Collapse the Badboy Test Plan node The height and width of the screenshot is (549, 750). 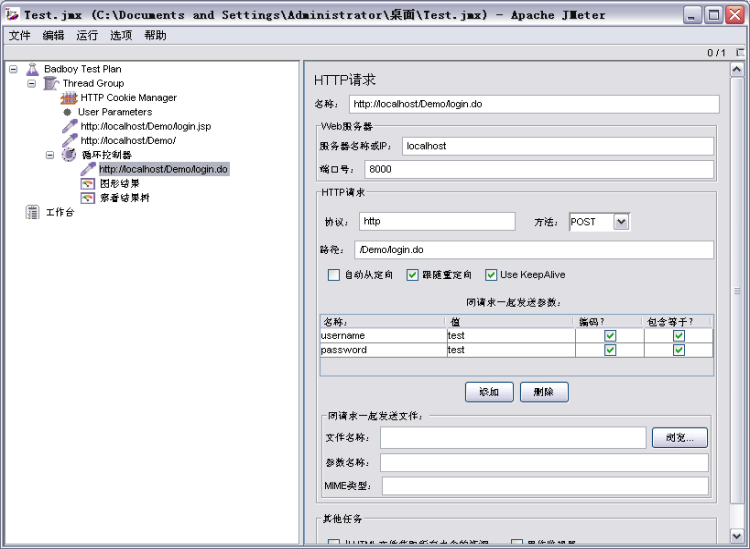click(x=13, y=69)
